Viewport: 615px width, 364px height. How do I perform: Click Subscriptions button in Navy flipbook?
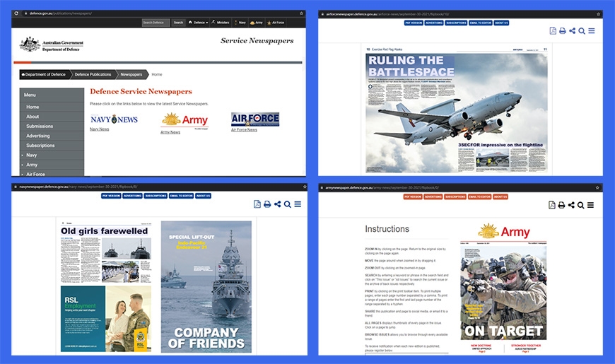[x=156, y=196]
